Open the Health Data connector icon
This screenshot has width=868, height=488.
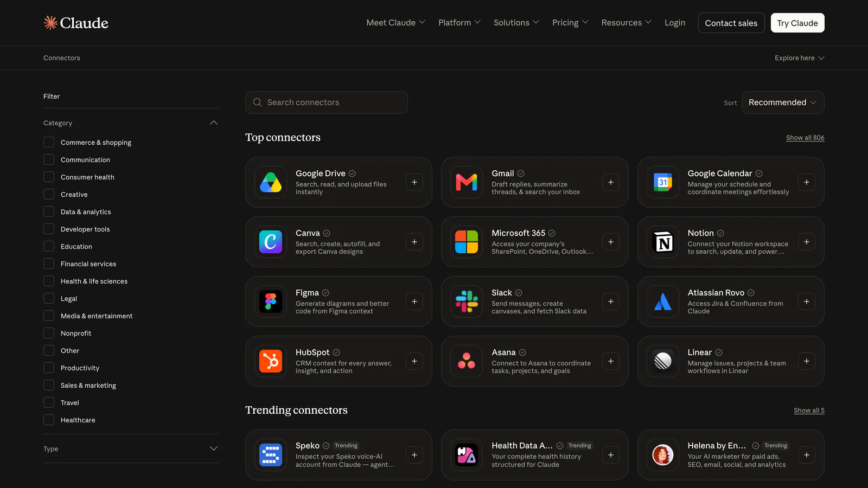coord(467,455)
